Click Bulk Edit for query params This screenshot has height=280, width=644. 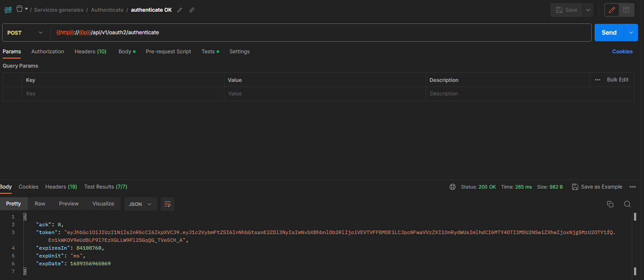618,80
